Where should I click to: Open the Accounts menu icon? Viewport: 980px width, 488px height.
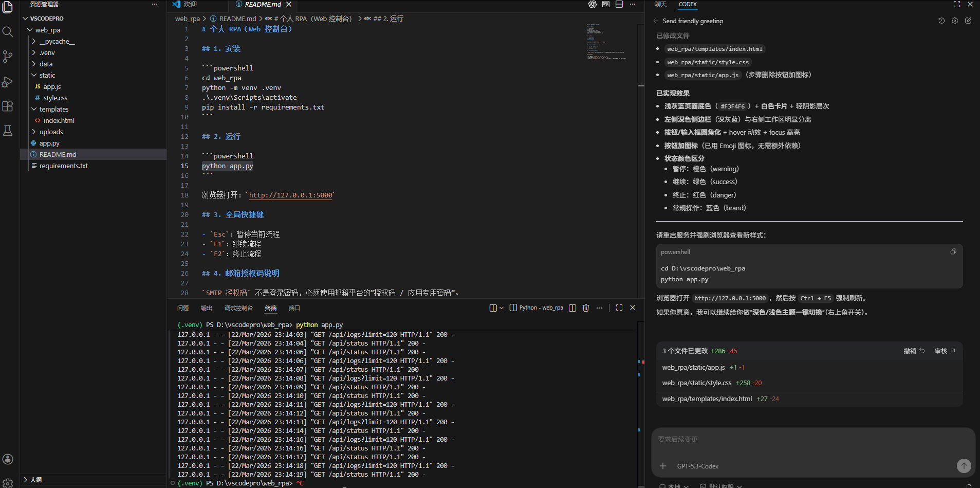pos(8,459)
